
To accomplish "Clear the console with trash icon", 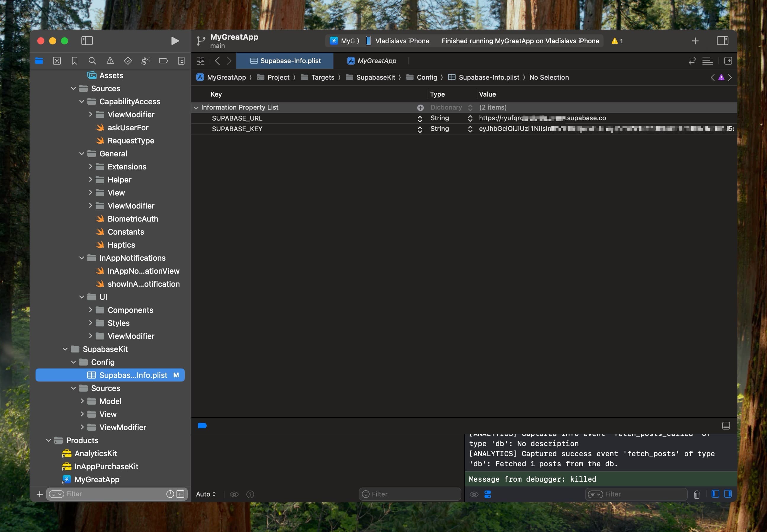I will point(696,494).
